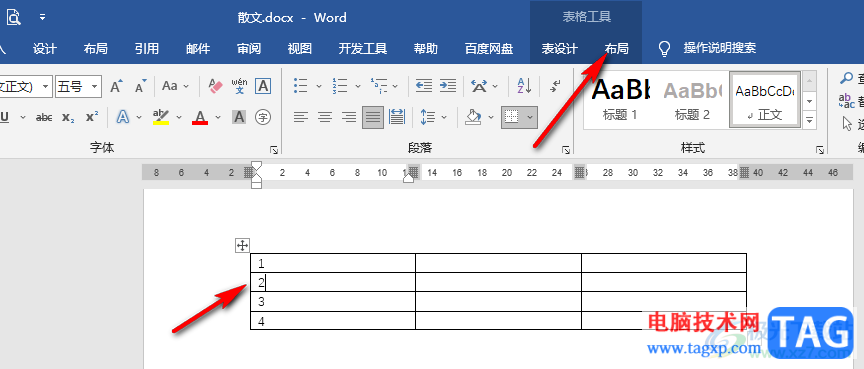Click table cell containing 4
The height and width of the screenshot is (369, 864).
click(x=333, y=321)
